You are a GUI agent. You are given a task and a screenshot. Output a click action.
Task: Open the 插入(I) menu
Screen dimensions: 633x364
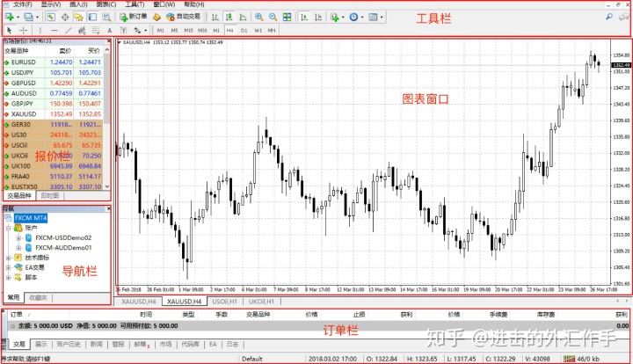pyautogui.click(x=78, y=4)
